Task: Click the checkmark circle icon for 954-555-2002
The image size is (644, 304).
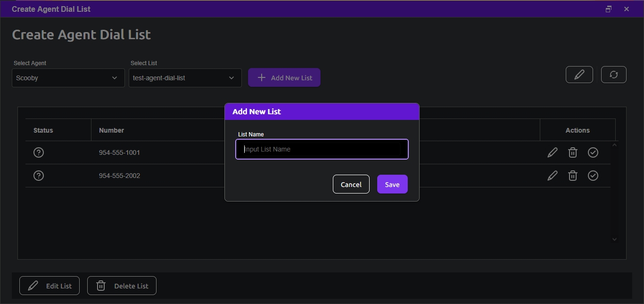Action: (593, 176)
